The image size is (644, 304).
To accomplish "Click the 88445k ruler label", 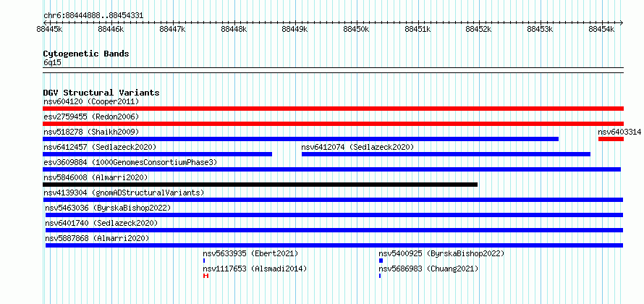I will 49,30.
